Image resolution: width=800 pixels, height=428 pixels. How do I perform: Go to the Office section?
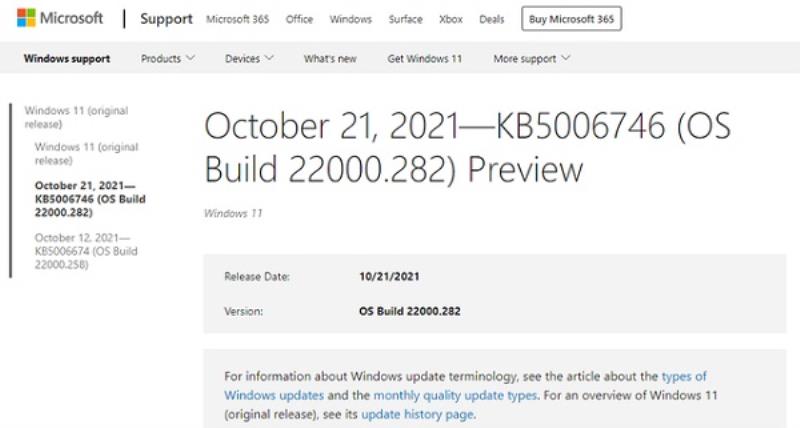click(x=299, y=19)
